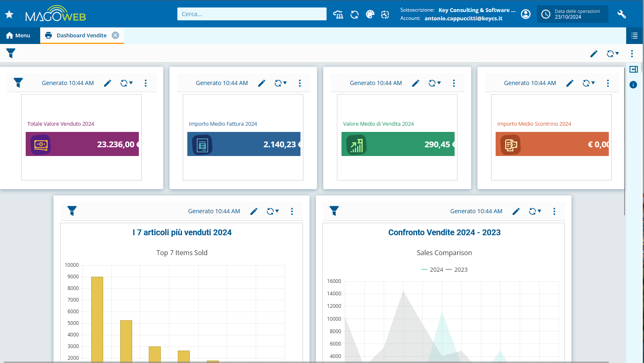Screen dimensions: 644x363
Task: Open kebab menu on Valore Medio di Vendita widget
Action: pos(454,83)
